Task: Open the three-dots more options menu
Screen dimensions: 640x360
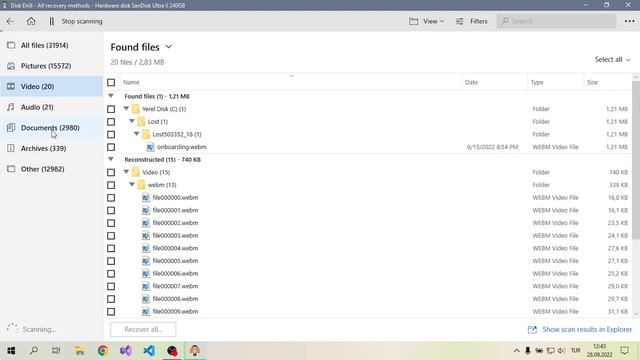Action: point(629,21)
